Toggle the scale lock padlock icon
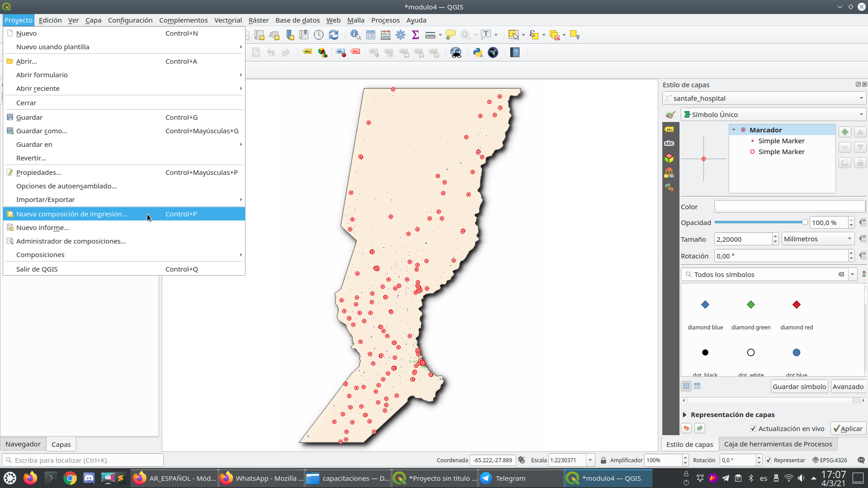 (x=603, y=460)
